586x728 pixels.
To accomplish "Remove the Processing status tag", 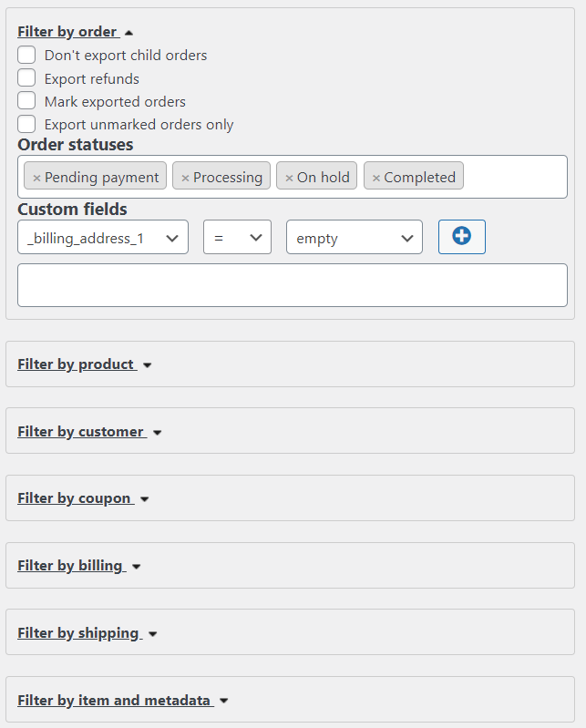I will [x=185, y=178].
